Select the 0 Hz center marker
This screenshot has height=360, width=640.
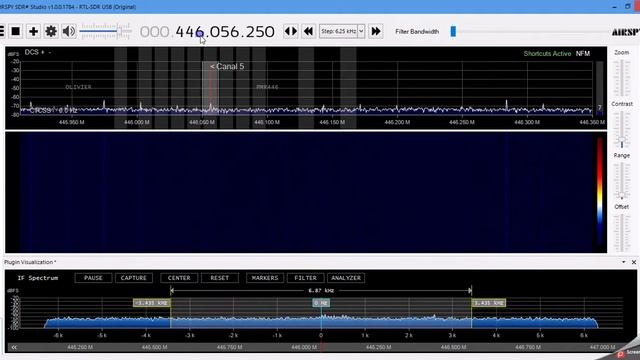321,303
